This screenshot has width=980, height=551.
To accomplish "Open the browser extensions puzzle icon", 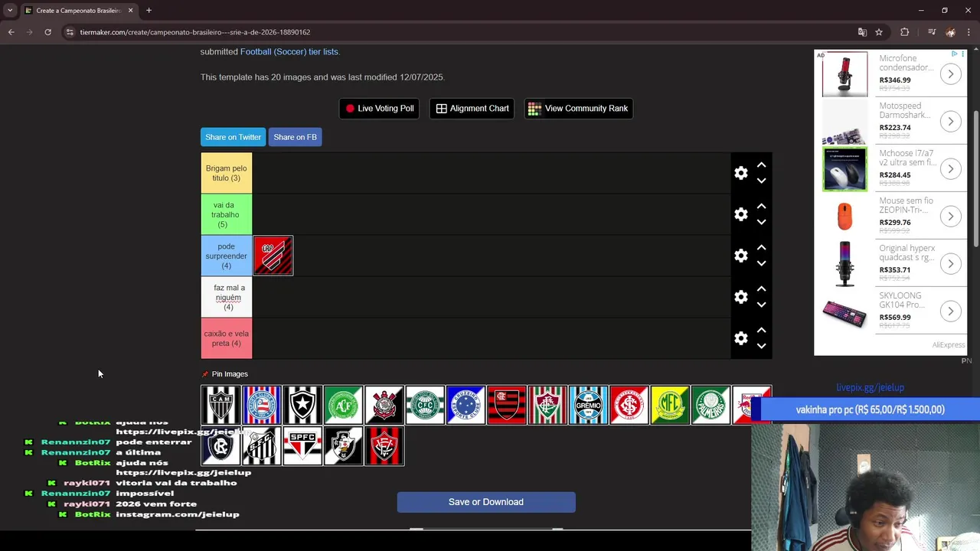I will point(905,32).
